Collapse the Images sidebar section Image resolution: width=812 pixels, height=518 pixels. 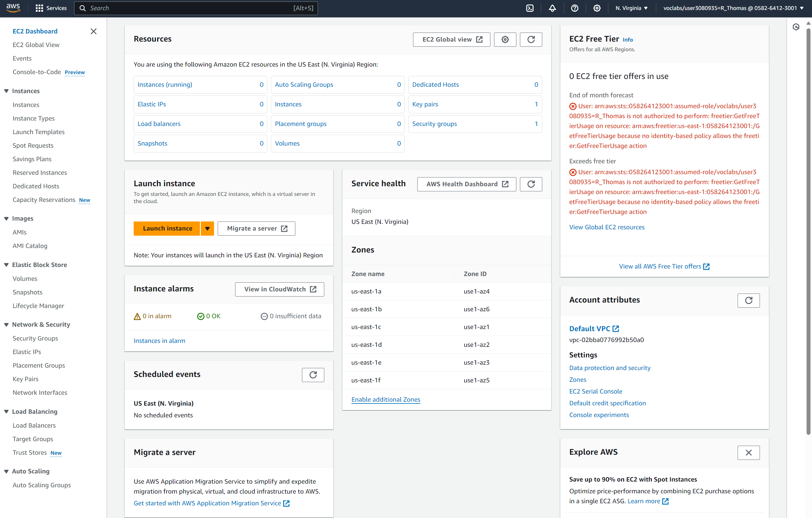6,218
